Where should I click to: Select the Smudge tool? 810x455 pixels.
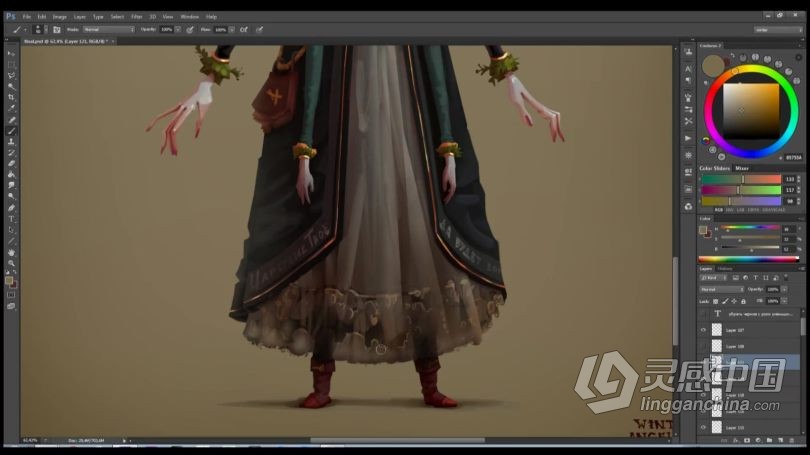pyautogui.click(x=11, y=185)
